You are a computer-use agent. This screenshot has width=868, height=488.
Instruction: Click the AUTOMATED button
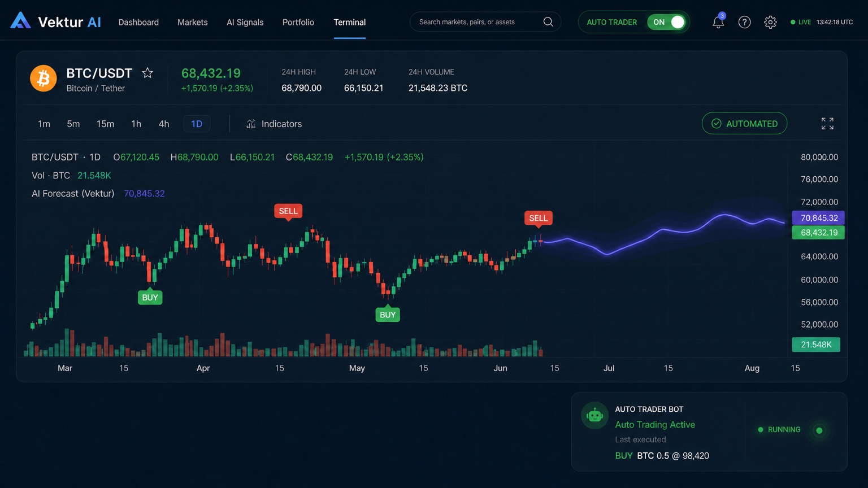[744, 124]
